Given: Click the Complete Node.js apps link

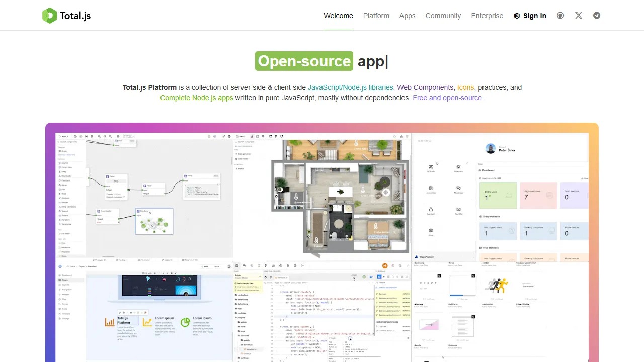Looking at the screenshot, I should pos(197,98).
